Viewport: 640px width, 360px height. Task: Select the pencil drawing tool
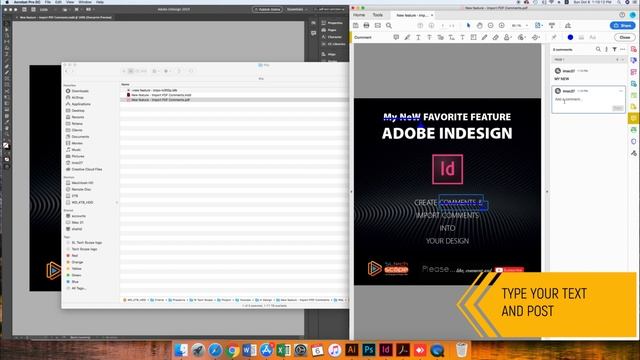pyautogui.click(x=484, y=37)
